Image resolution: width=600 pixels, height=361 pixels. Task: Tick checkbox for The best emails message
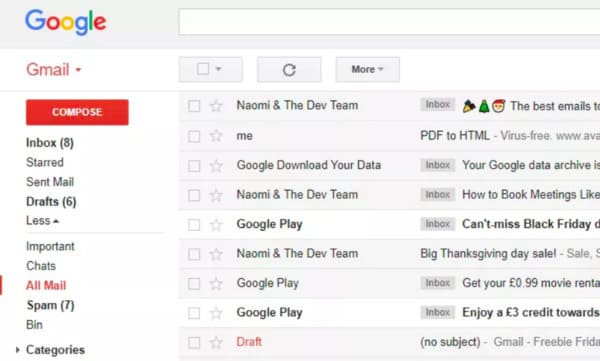(194, 106)
